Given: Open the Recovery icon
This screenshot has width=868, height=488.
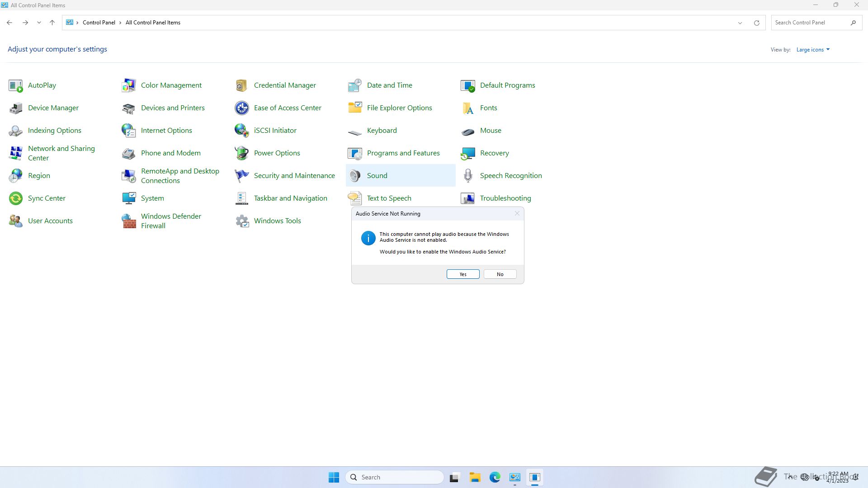Looking at the screenshot, I should click(x=468, y=153).
